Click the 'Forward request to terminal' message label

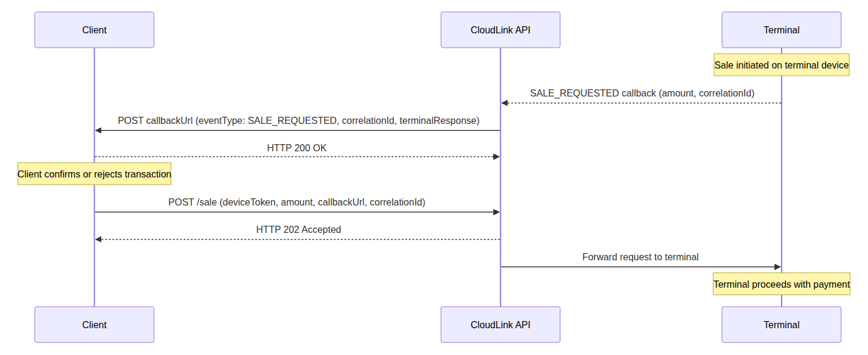(640, 257)
